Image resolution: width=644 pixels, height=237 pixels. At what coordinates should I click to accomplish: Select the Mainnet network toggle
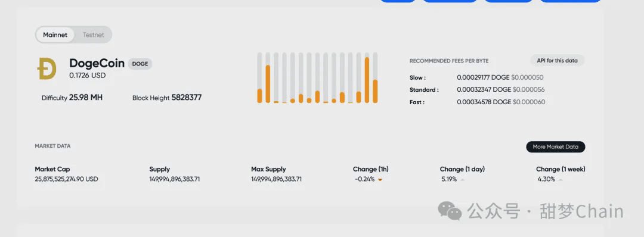[55, 35]
